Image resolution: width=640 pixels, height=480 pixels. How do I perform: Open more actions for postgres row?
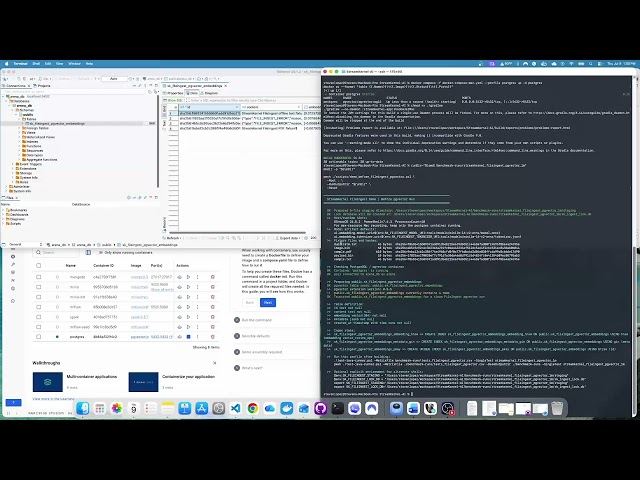198,337
